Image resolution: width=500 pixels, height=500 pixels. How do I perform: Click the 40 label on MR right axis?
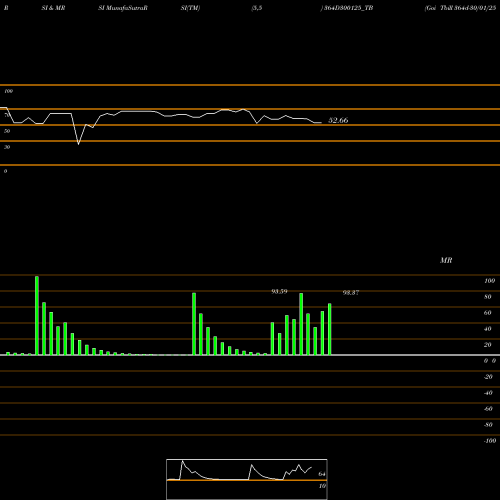(488, 329)
